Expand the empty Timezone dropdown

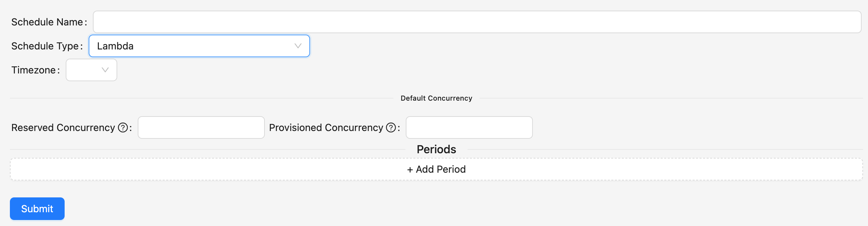91,70
